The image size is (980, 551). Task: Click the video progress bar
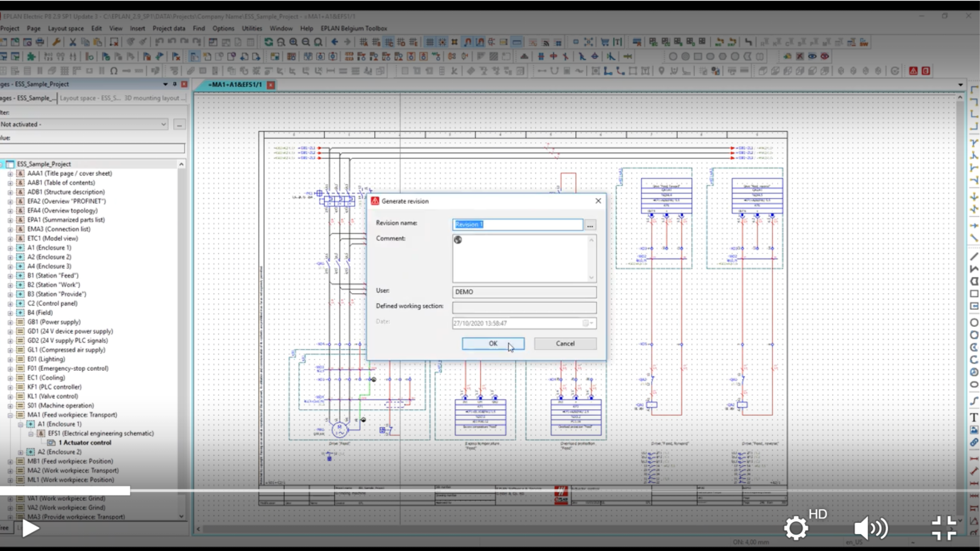[490, 491]
